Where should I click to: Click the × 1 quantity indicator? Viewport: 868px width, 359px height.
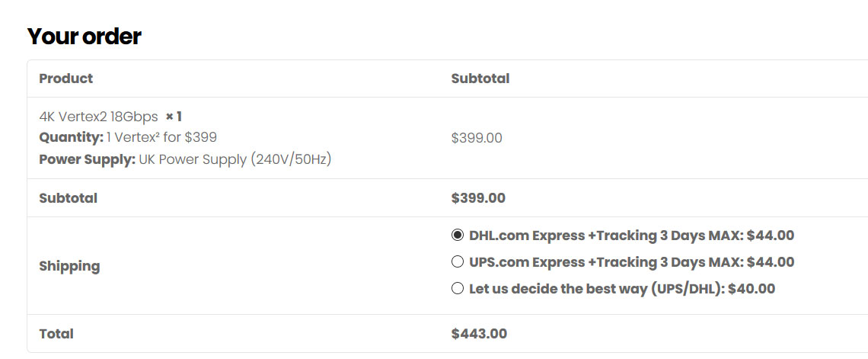tap(174, 117)
